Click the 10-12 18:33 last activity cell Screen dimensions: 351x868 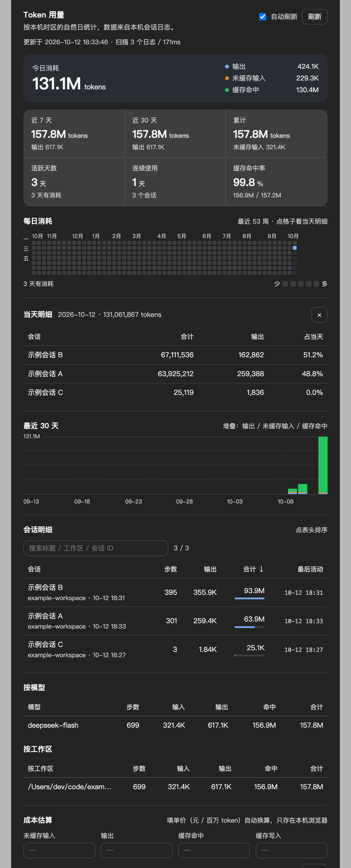[x=304, y=621]
